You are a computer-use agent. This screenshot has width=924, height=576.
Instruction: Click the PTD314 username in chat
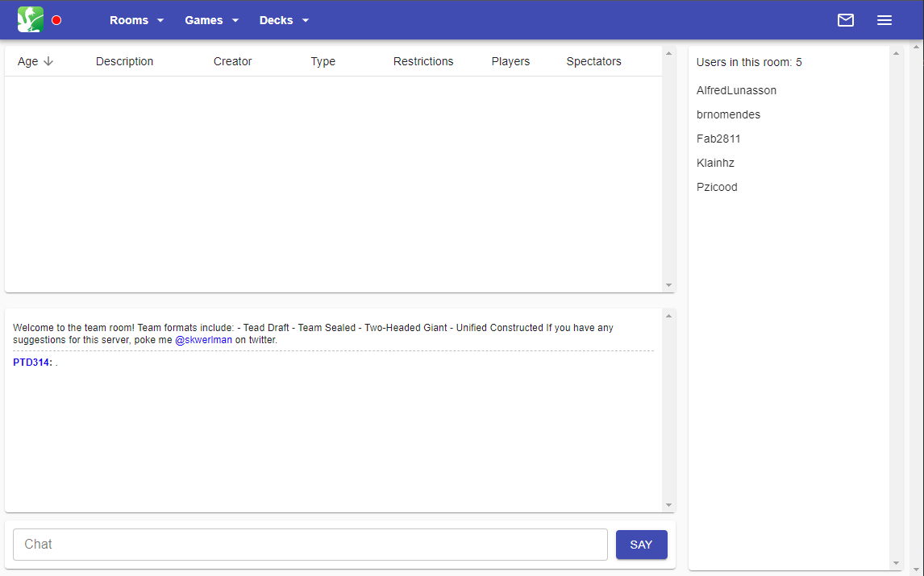coord(32,363)
